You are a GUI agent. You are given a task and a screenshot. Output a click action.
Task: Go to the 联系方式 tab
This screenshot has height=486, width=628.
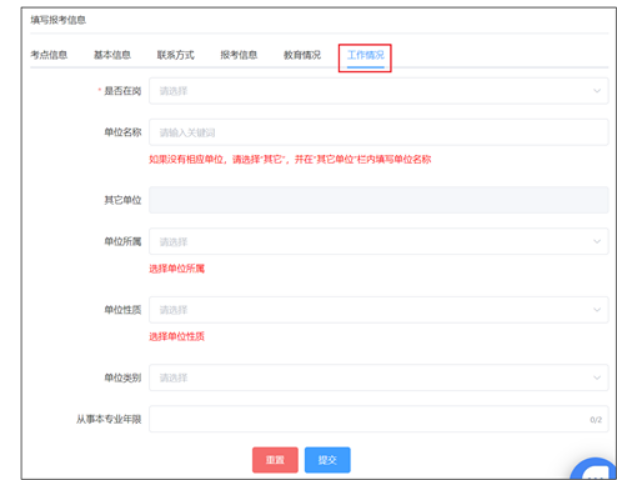point(175,55)
